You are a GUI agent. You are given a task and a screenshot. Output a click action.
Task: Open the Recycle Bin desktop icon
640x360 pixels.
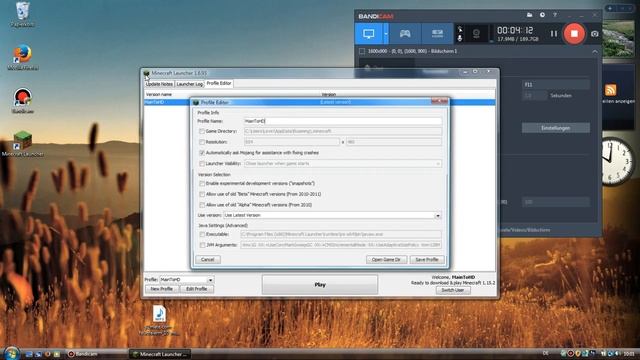point(22,14)
